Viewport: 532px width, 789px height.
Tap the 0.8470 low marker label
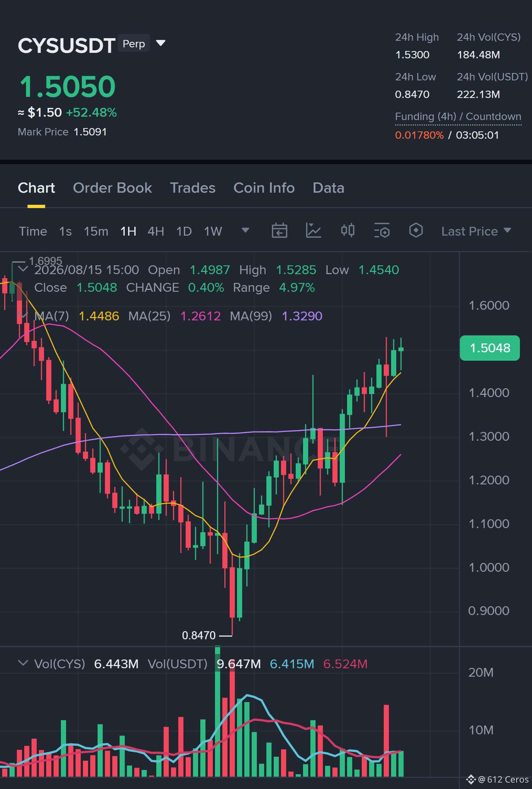[x=199, y=635]
